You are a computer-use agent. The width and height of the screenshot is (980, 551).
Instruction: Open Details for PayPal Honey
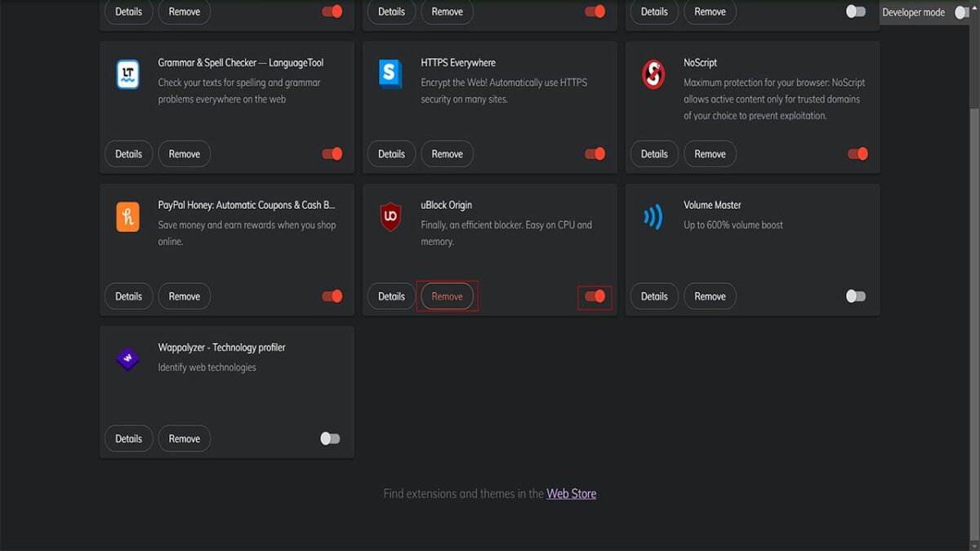click(x=128, y=296)
